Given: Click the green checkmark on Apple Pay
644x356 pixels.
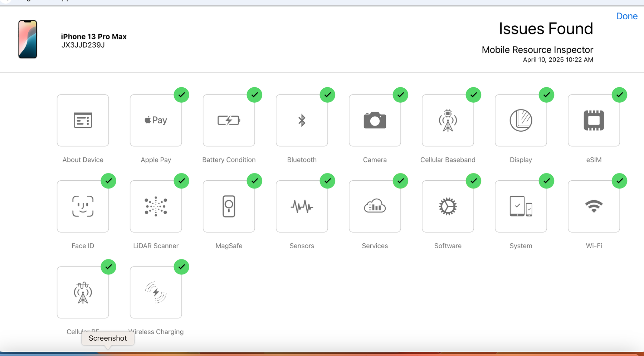Looking at the screenshot, I should [181, 95].
